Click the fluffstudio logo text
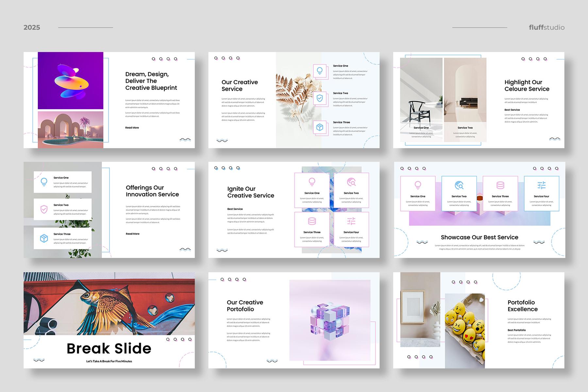The height and width of the screenshot is (392, 588). pyautogui.click(x=546, y=27)
